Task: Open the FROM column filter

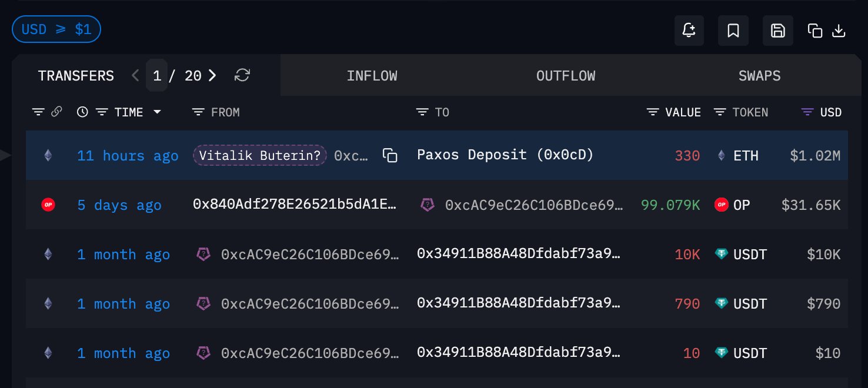Action: (199, 112)
